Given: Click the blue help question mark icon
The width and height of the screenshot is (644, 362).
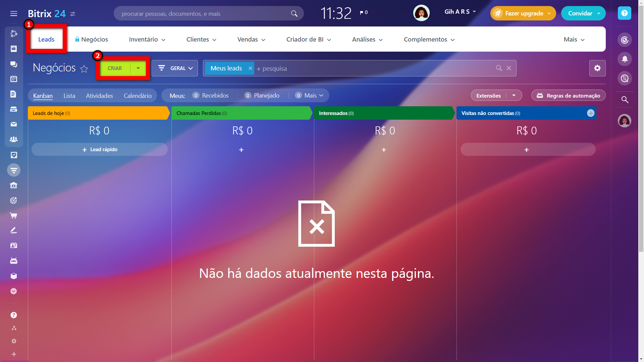Looking at the screenshot, I should click(x=624, y=13).
